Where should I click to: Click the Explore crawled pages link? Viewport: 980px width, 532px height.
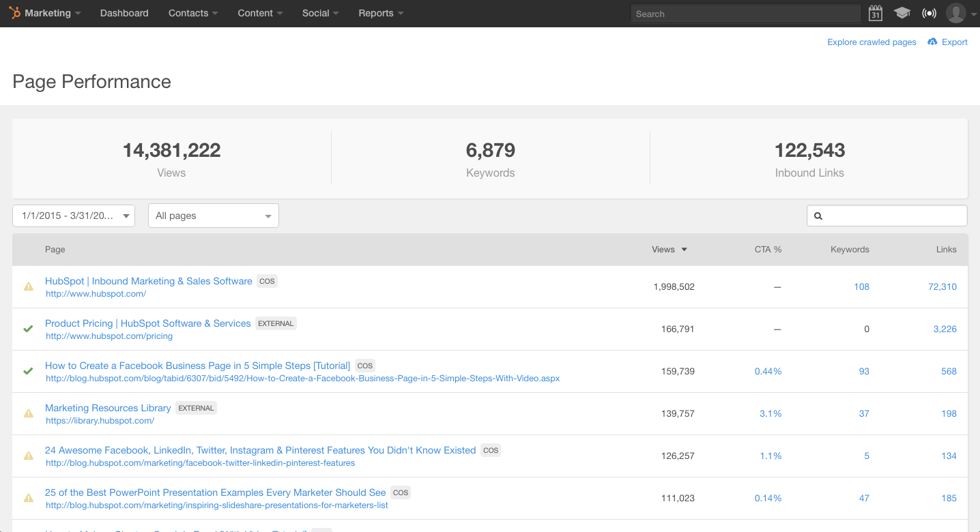[871, 42]
